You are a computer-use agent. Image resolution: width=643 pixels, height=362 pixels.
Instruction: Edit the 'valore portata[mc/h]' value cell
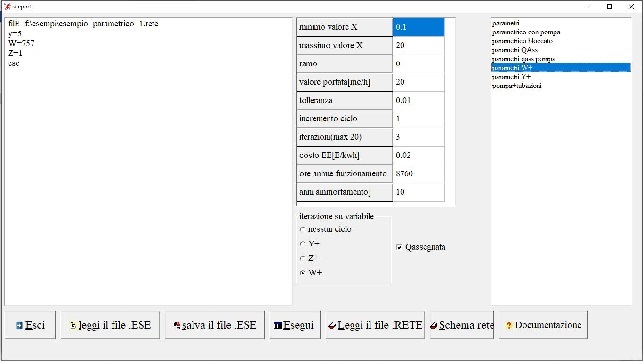418,82
